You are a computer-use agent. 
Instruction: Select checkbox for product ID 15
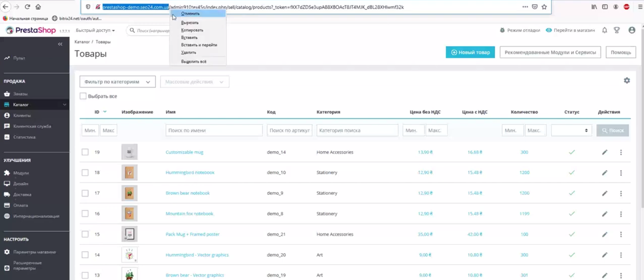pyautogui.click(x=85, y=234)
